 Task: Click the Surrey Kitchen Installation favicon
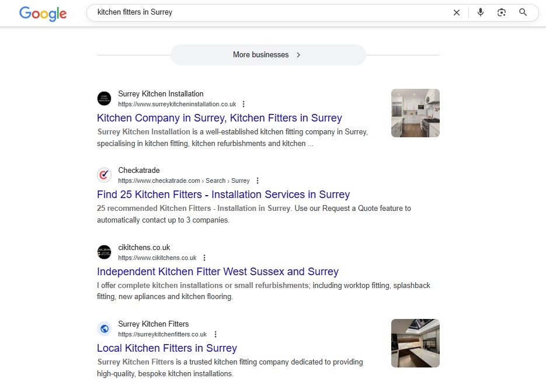(104, 98)
